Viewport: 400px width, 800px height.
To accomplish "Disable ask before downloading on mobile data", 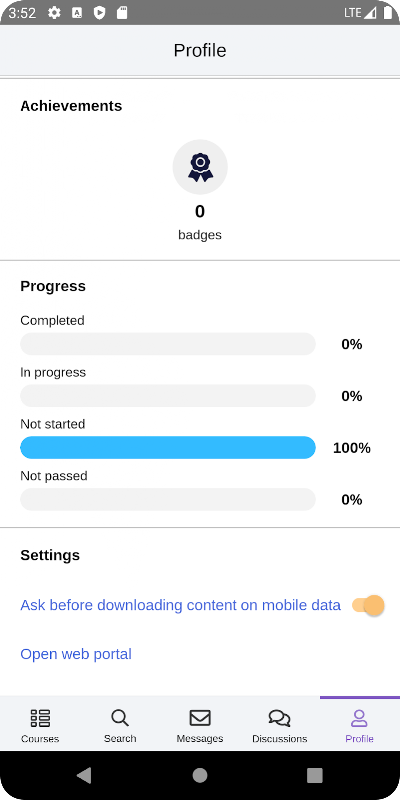I will pos(368,606).
